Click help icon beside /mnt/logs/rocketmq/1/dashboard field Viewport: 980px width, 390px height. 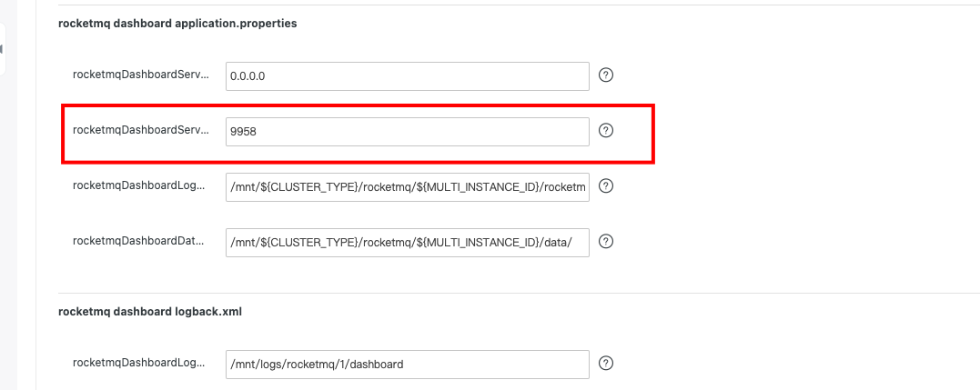tap(606, 364)
